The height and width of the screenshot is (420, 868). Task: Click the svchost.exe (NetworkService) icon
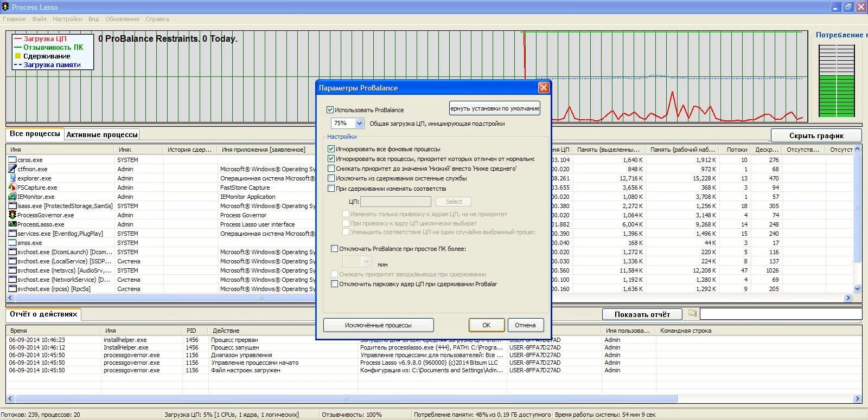click(12, 280)
